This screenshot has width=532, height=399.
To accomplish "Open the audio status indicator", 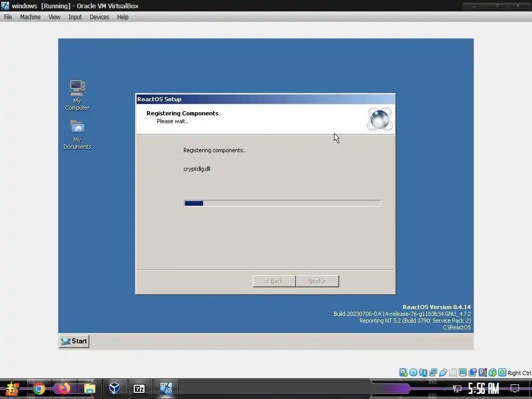I will (423, 373).
